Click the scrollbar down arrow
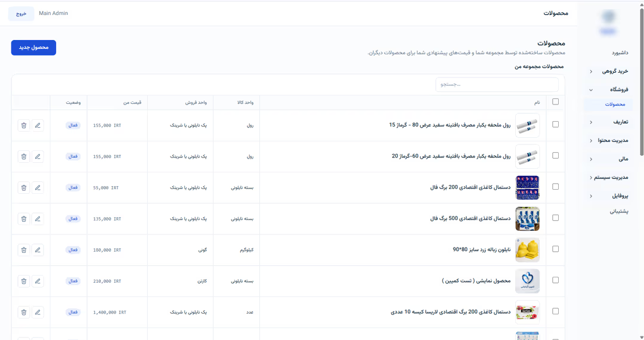 tap(642, 337)
